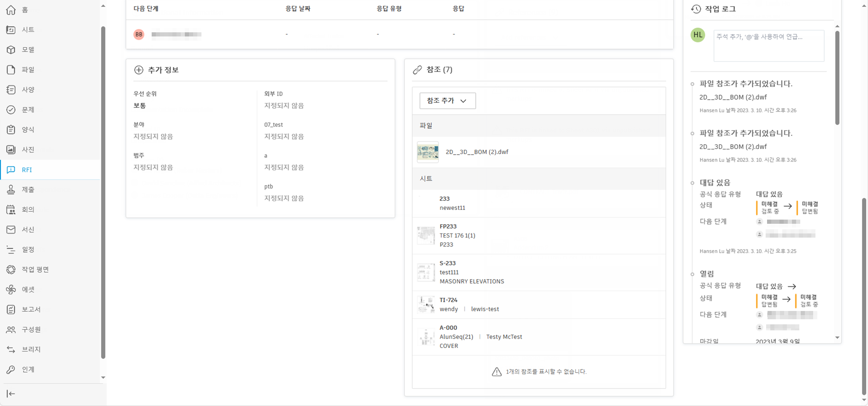
Task: Open the Forms (양식) clipboard icon
Action: coord(11,130)
